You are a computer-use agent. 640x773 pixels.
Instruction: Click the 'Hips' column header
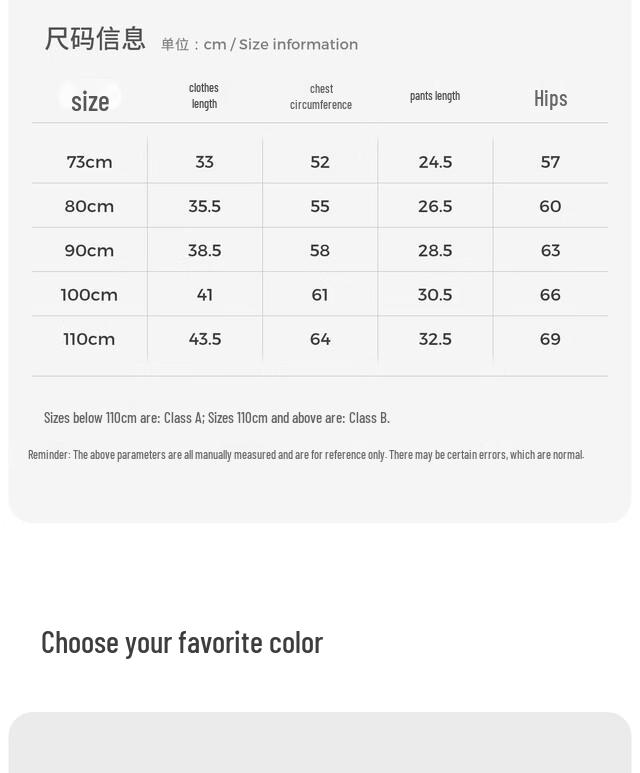(550, 98)
